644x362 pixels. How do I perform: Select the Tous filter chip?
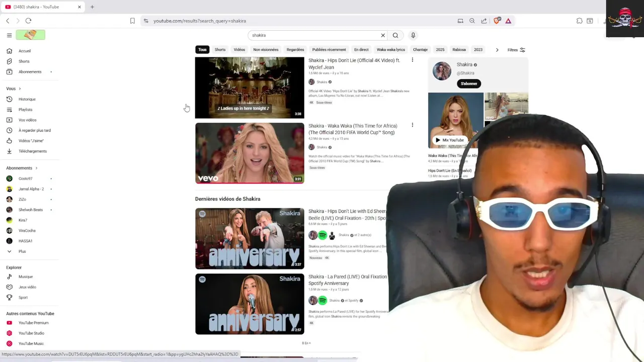click(x=202, y=50)
